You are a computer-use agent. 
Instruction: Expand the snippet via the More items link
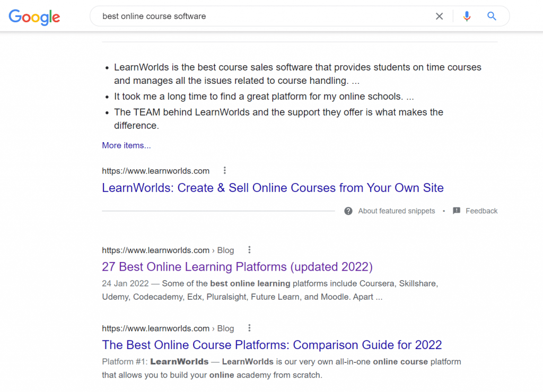(x=126, y=145)
